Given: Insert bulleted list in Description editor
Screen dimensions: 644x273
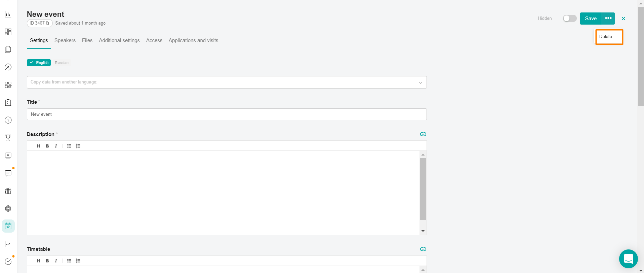Looking at the screenshot, I should pyautogui.click(x=69, y=146).
